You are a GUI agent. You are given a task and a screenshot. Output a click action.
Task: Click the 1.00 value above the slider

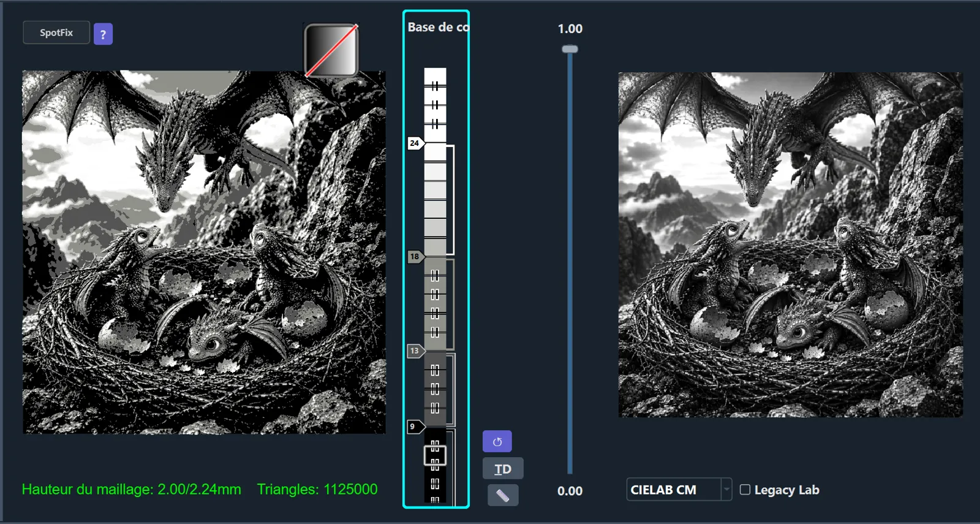570,29
